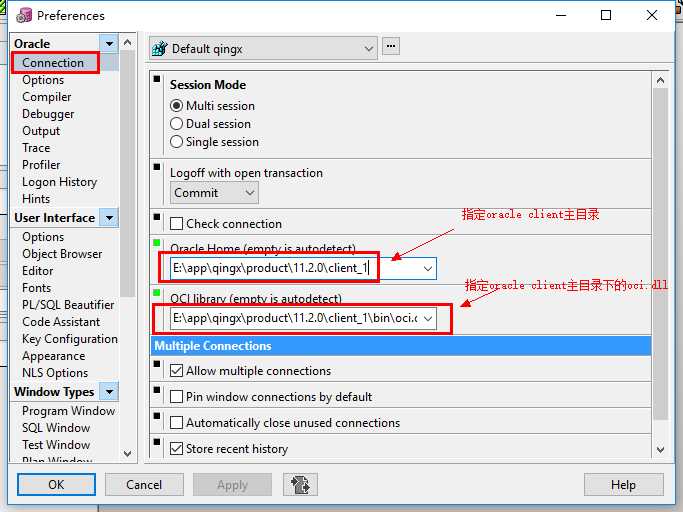Click the green marker beside OCI library
The height and width of the screenshot is (512, 683).
[x=157, y=292]
